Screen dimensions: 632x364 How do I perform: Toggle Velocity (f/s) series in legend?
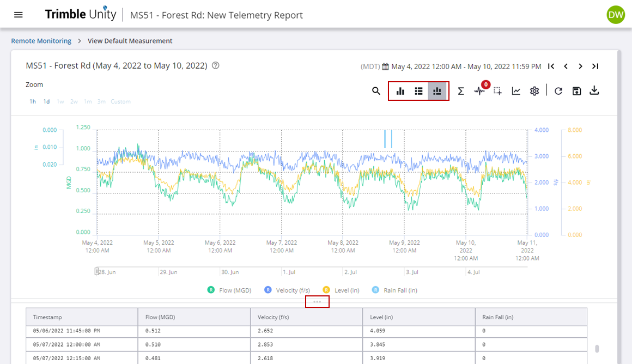pos(287,290)
